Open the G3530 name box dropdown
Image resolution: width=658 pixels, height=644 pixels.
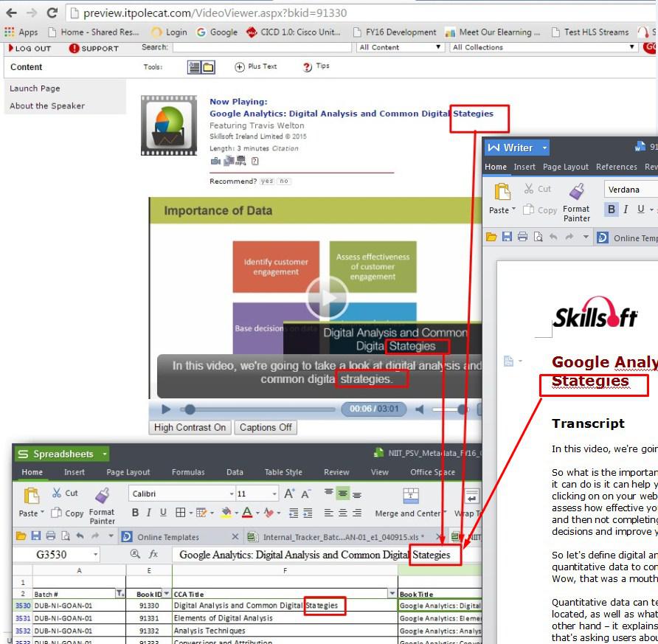click(x=96, y=555)
